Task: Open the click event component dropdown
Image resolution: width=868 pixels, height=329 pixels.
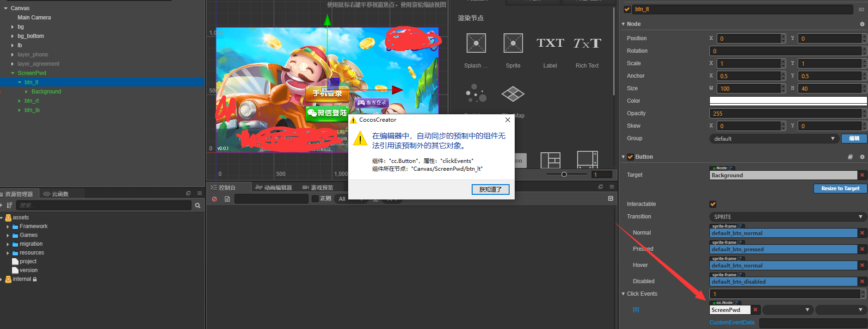Action: tap(787, 310)
